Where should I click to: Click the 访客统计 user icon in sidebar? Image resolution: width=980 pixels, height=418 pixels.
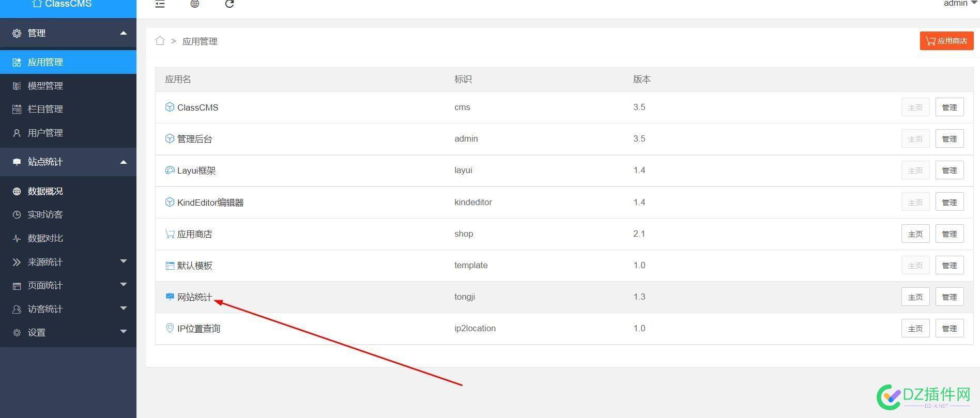(17, 309)
